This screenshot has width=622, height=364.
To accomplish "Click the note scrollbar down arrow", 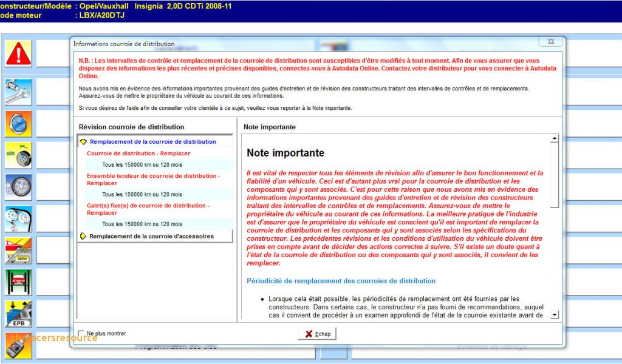I will pos(554,315).
